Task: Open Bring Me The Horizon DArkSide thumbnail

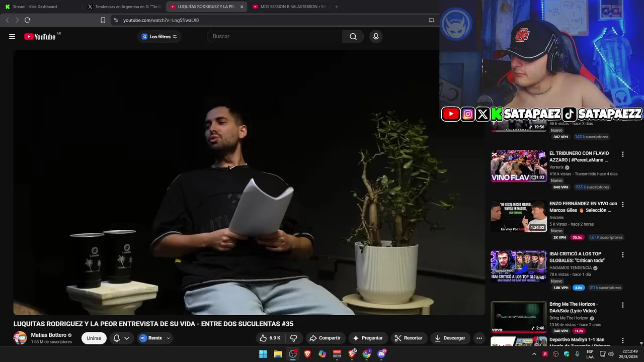Action: [x=519, y=317]
